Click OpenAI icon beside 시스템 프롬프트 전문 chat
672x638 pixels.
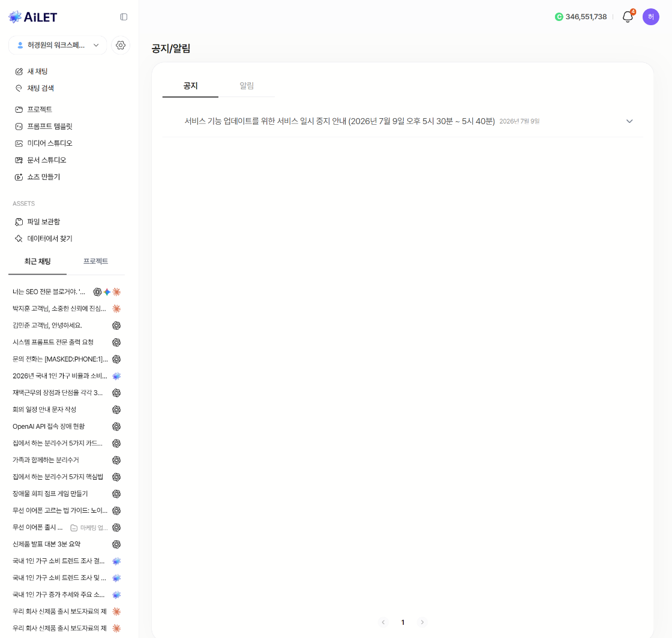tap(116, 342)
